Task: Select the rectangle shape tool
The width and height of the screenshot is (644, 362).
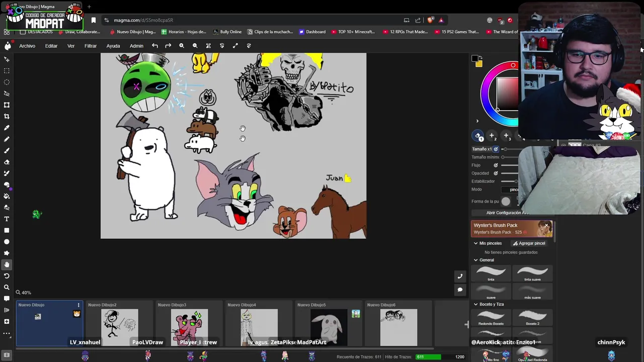Action: [7, 230]
